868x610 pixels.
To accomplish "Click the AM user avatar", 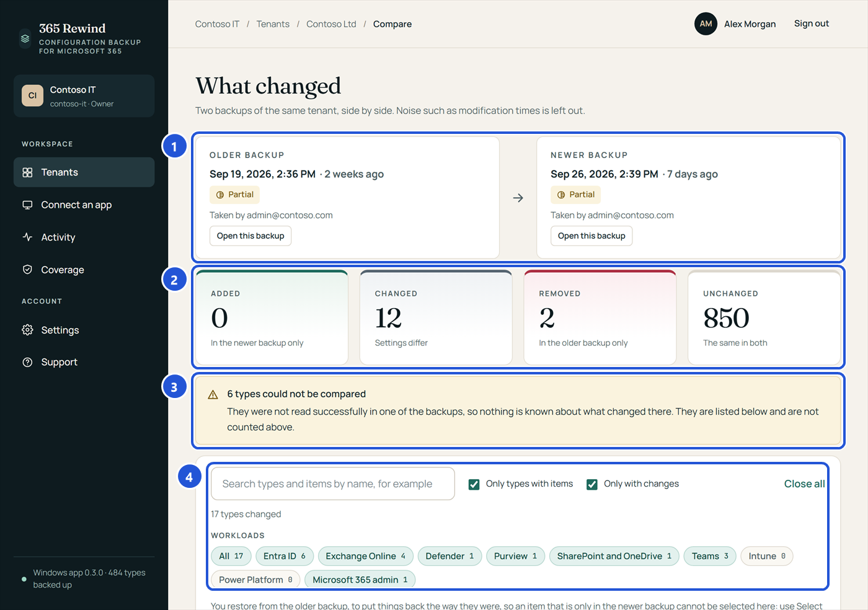I will pos(706,24).
